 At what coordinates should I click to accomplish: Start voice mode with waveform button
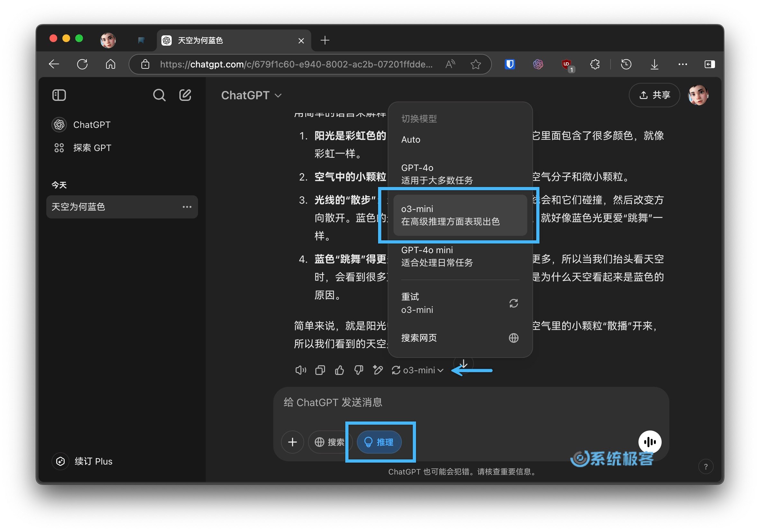(650, 442)
